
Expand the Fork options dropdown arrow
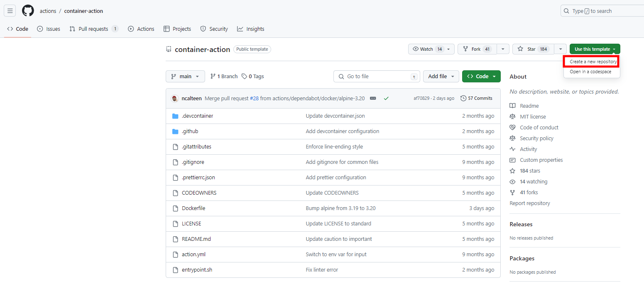pos(503,49)
